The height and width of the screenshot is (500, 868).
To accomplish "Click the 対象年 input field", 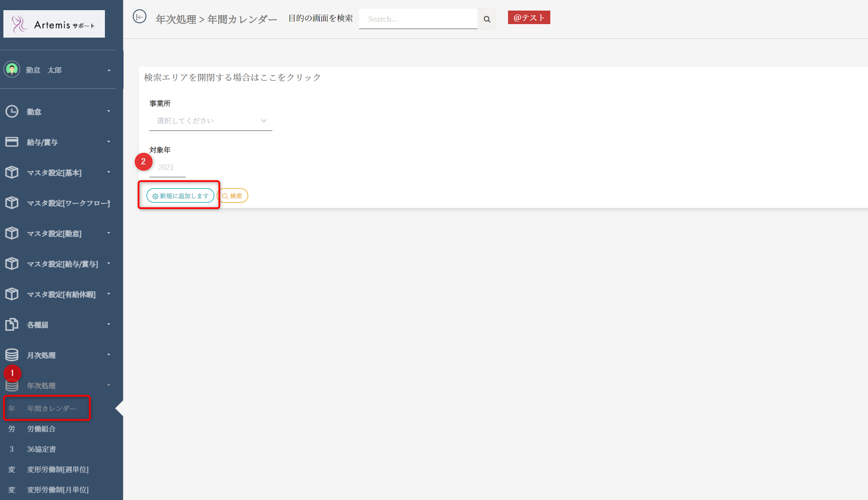I will coord(168,167).
